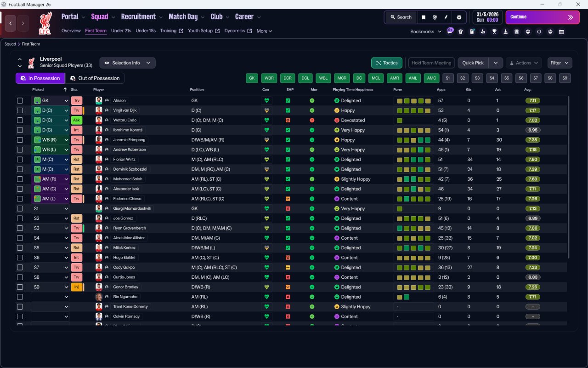The image size is (588, 368).
Task: Switch to the Overview tab
Action: coord(71,31)
